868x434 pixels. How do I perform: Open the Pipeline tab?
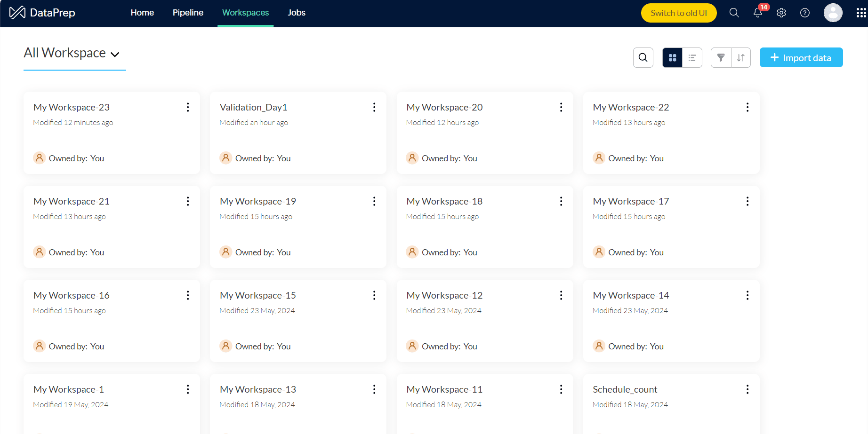(188, 13)
